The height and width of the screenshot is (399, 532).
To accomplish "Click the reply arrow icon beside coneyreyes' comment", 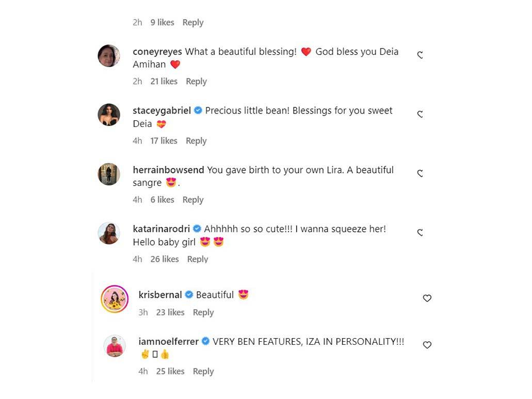I will coord(420,54).
